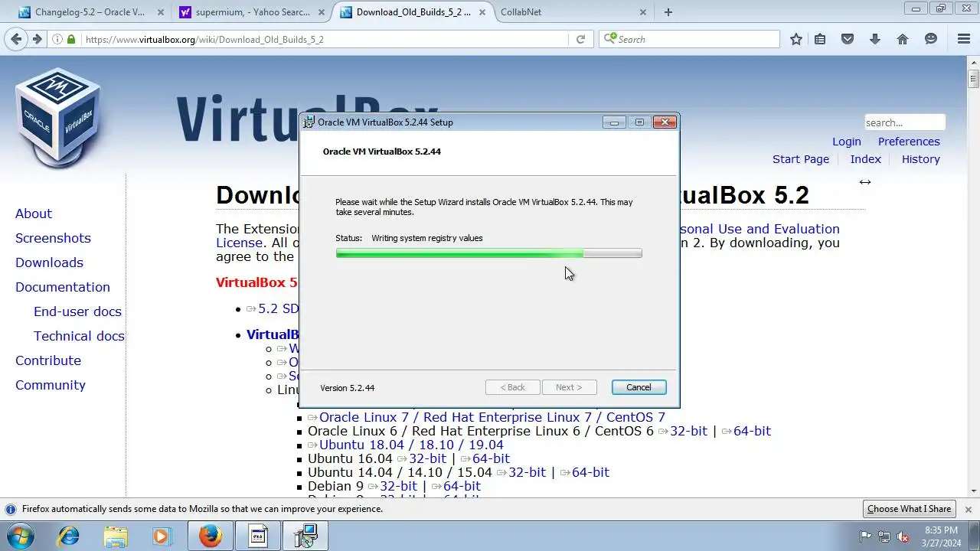Go back using Firefox back arrow

17,39
